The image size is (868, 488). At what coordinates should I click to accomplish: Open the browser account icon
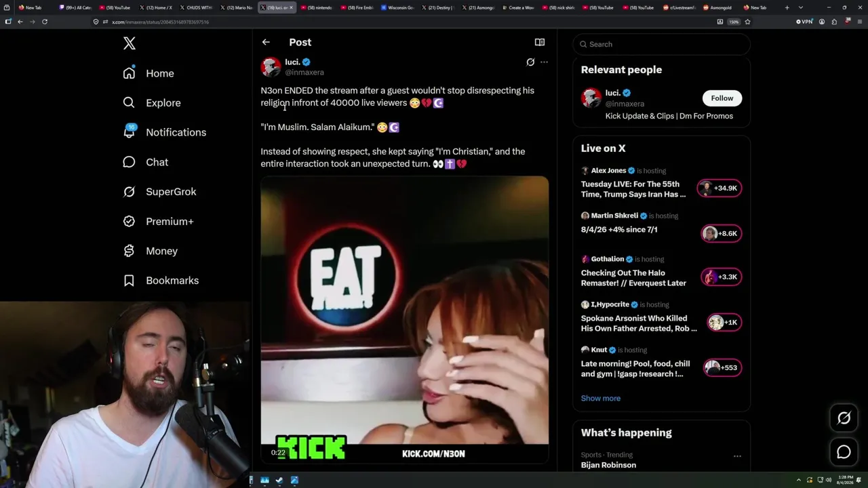click(x=822, y=22)
